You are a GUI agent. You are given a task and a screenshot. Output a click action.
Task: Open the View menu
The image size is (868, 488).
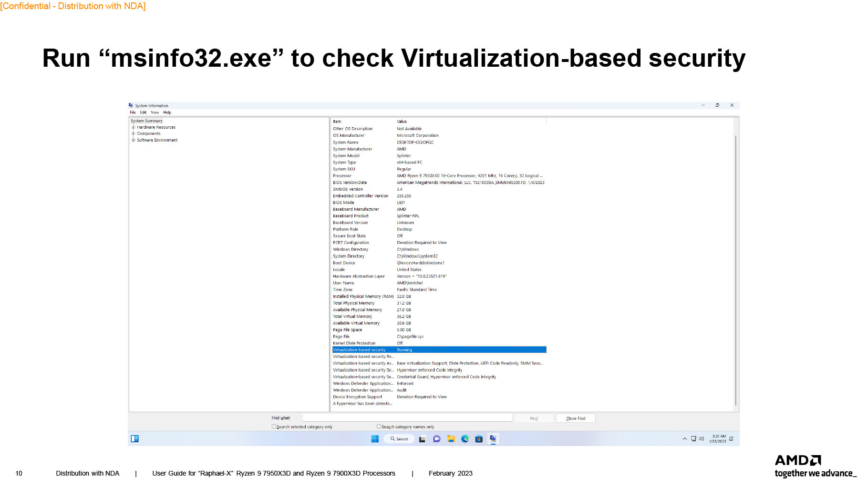coord(155,112)
